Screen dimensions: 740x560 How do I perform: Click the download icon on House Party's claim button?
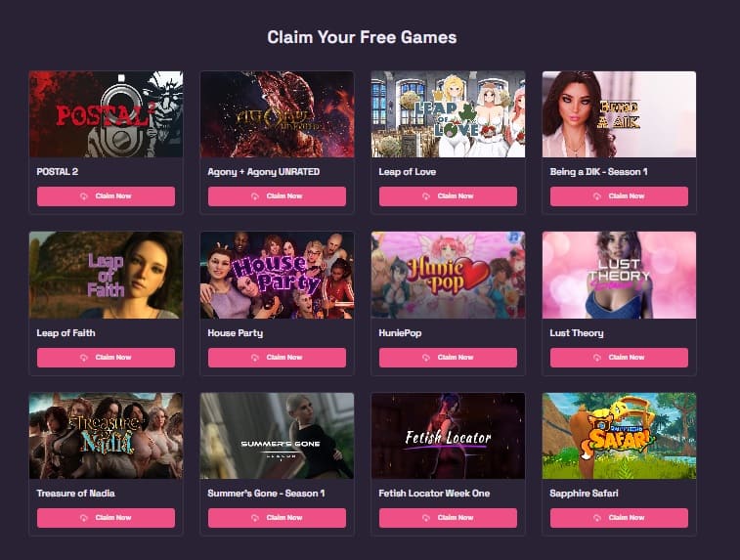coord(255,358)
